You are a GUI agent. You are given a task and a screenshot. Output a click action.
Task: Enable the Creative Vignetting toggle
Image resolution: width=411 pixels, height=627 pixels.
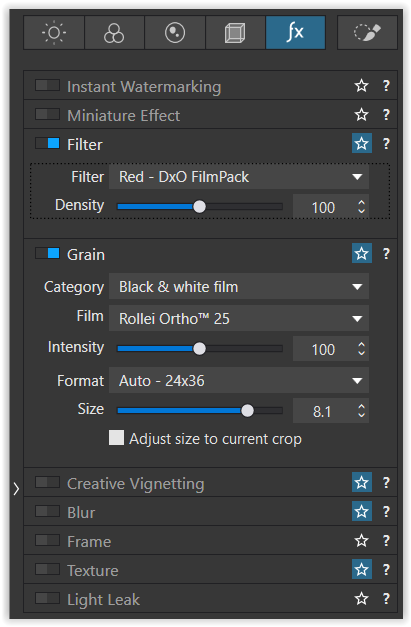(48, 482)
